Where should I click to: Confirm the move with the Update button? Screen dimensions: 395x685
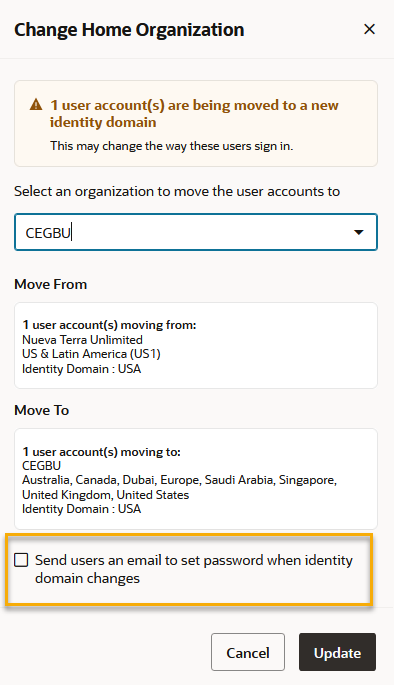pos(337,652)
